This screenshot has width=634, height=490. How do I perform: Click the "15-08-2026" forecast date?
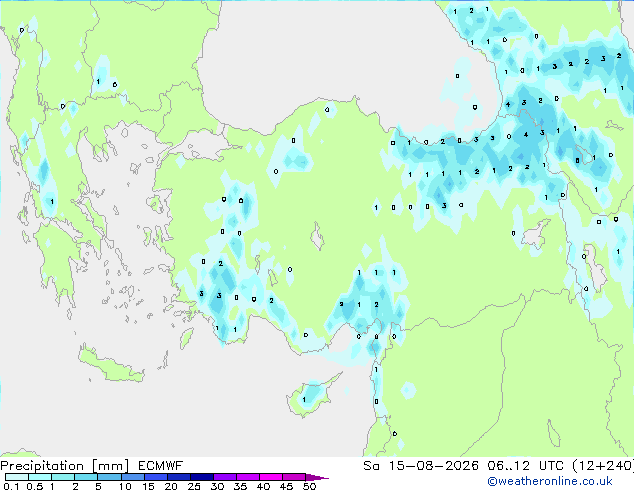[434, 466]
